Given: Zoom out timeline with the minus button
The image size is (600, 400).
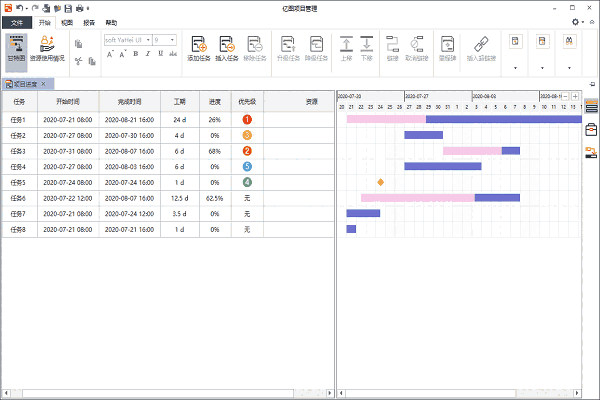Looking at the screenshot, I should [564, 96].
